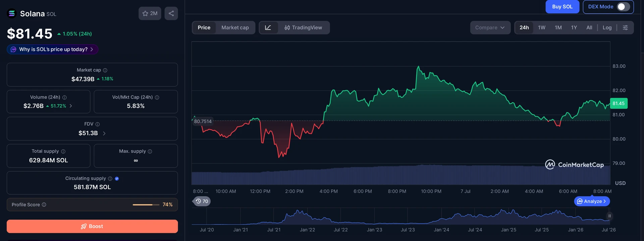Pause the timeline with the handle icon
This screenshot has width=644, height=241.
(x=609, y=216)
